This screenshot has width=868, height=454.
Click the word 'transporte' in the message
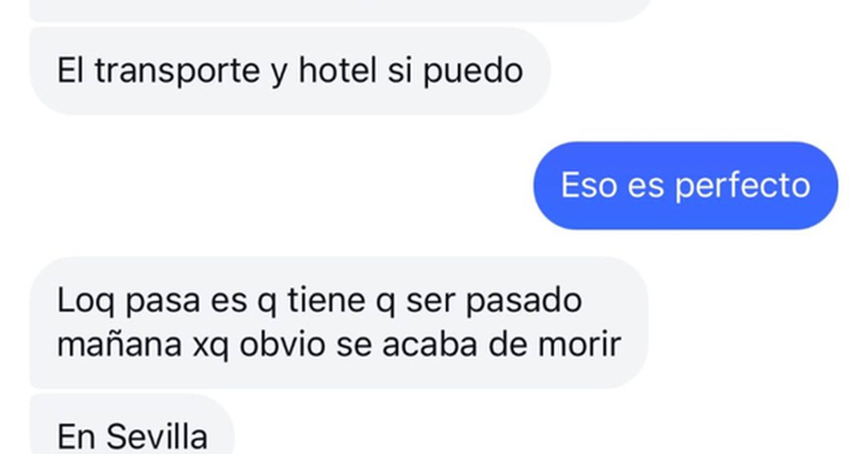click(178, 71)
